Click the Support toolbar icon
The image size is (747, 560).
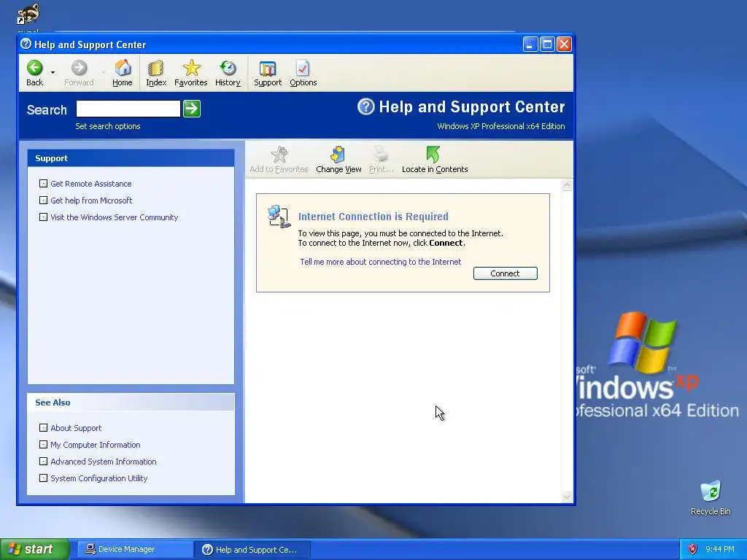[267, 69]
